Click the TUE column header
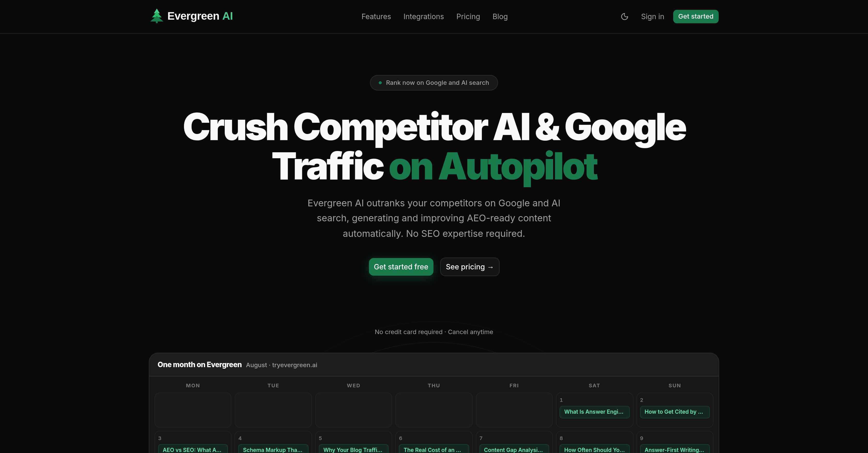The height and width of the screenshot is (453, 868). [273, 386]
